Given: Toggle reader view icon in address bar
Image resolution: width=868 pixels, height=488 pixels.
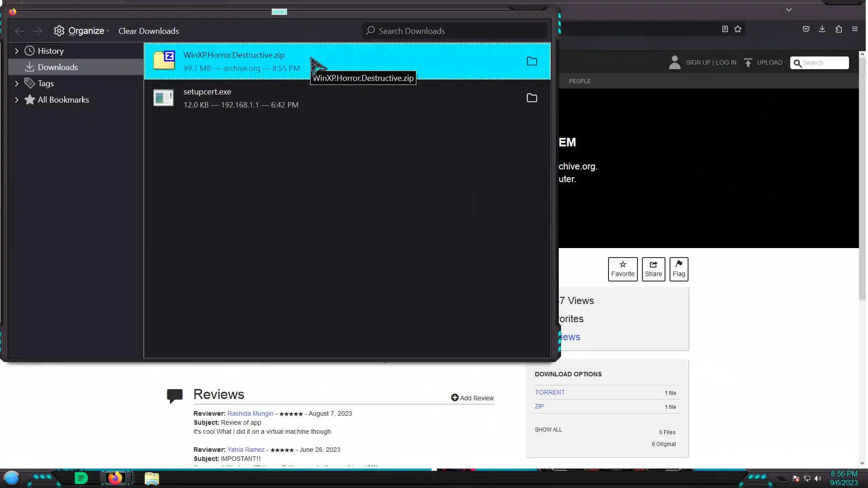Looking at the screenshot, I should click(725, 29).
